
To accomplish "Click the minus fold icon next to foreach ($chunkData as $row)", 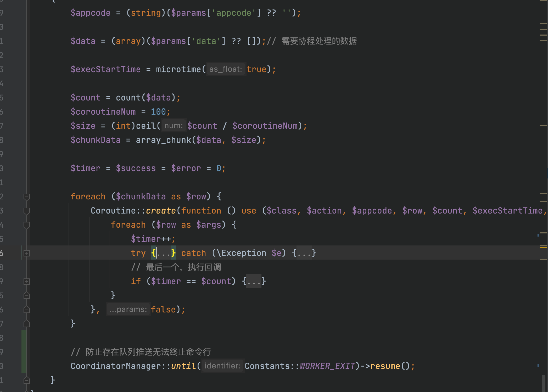I will point(26,197).
